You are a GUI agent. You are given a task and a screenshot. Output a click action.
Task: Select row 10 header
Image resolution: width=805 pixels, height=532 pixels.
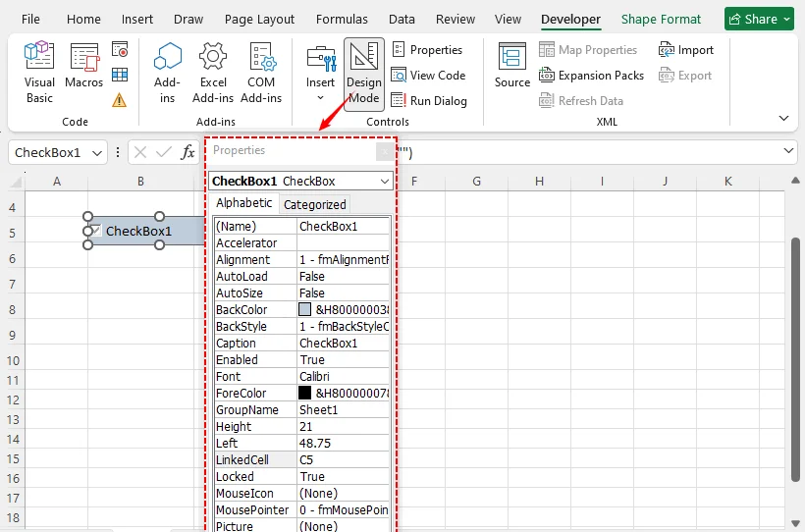point(13,360)
